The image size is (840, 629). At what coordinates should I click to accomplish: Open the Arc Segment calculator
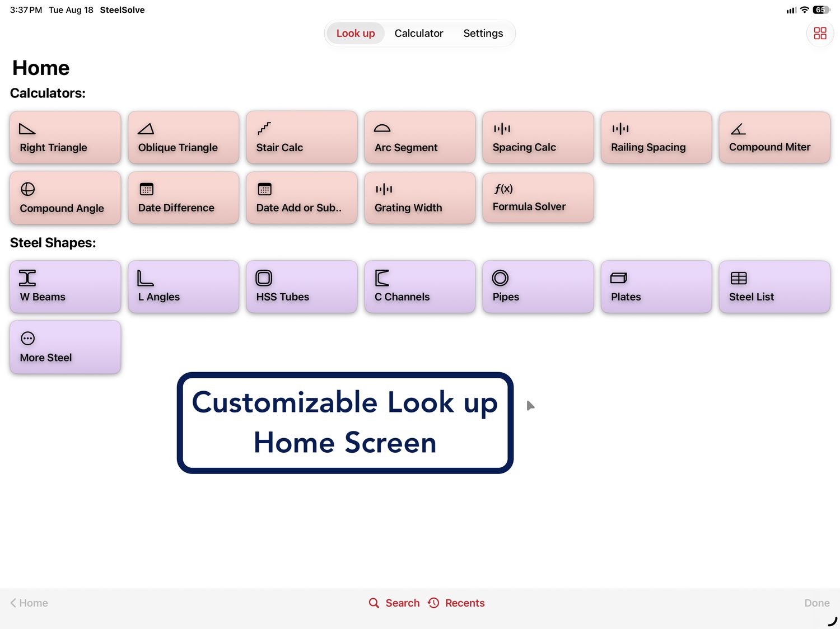tap(419, 138)
